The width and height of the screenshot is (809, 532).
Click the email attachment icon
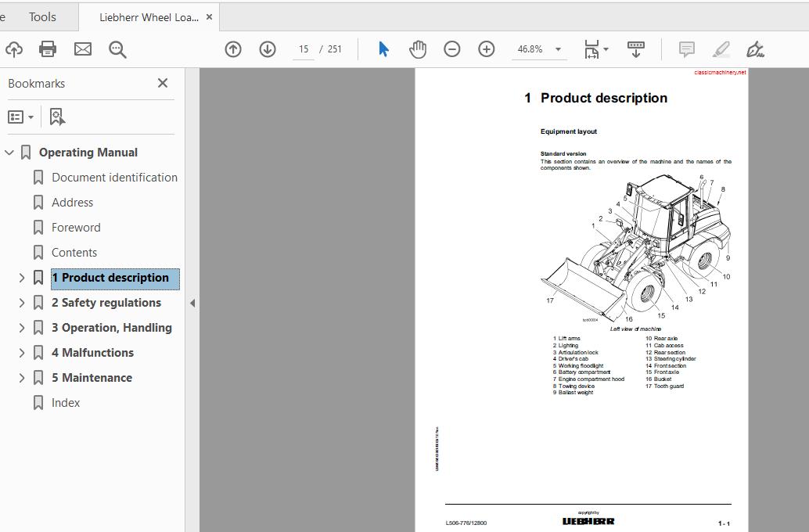pyautogui.click(x=82, y=49)
